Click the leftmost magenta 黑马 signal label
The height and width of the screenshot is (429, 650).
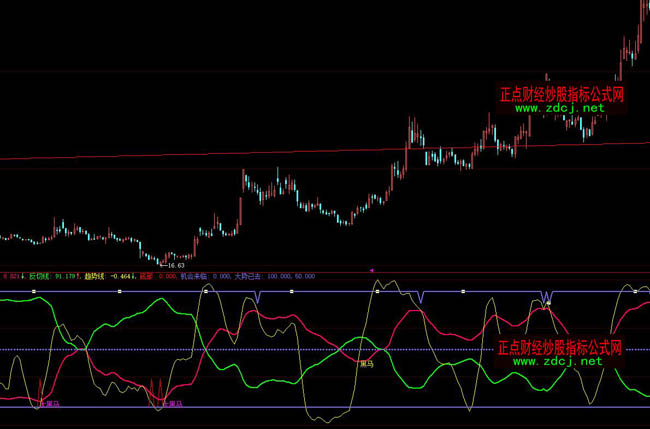click(x=48, y=404)
